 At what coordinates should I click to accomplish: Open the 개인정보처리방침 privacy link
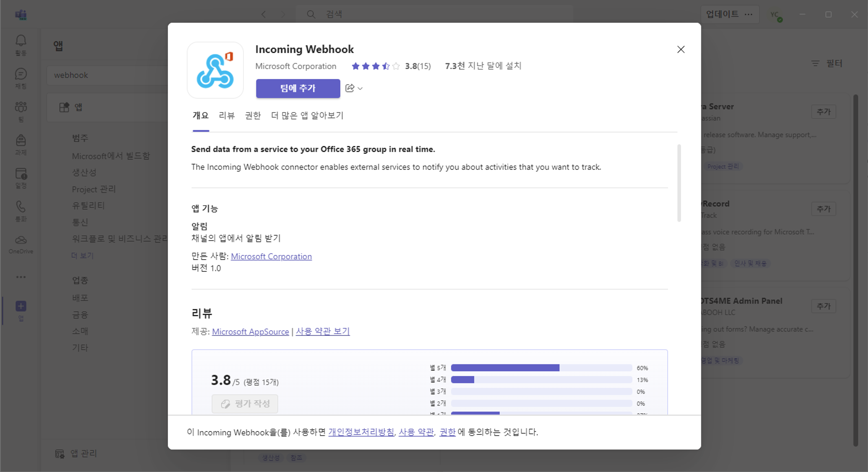coord(361,432)
